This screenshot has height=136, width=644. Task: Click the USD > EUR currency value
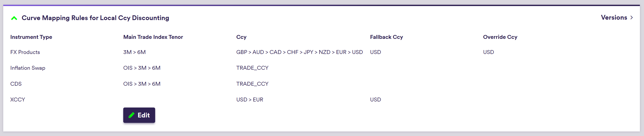(249, 100)
